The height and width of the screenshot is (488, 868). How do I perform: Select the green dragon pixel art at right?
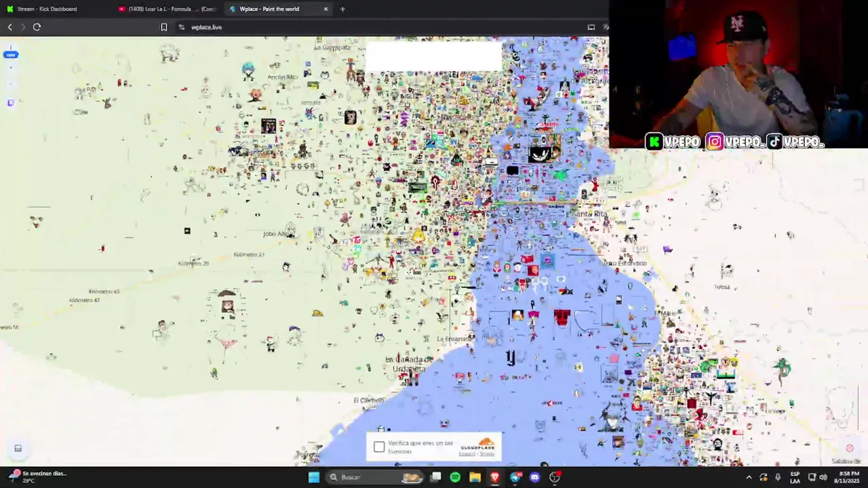[x=783, y=369]
